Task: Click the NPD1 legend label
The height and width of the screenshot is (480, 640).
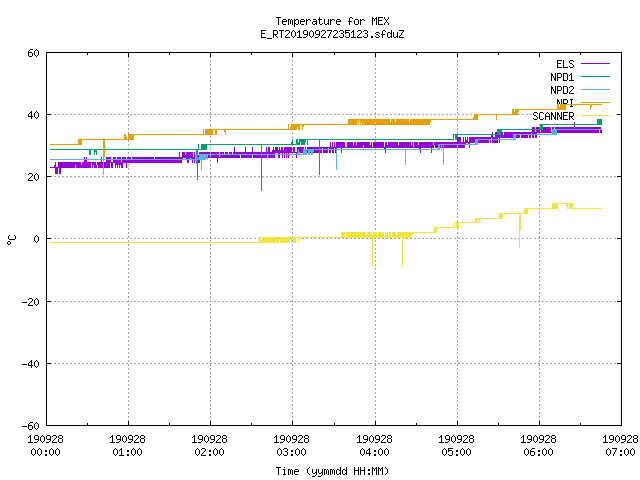Action: 562,77
